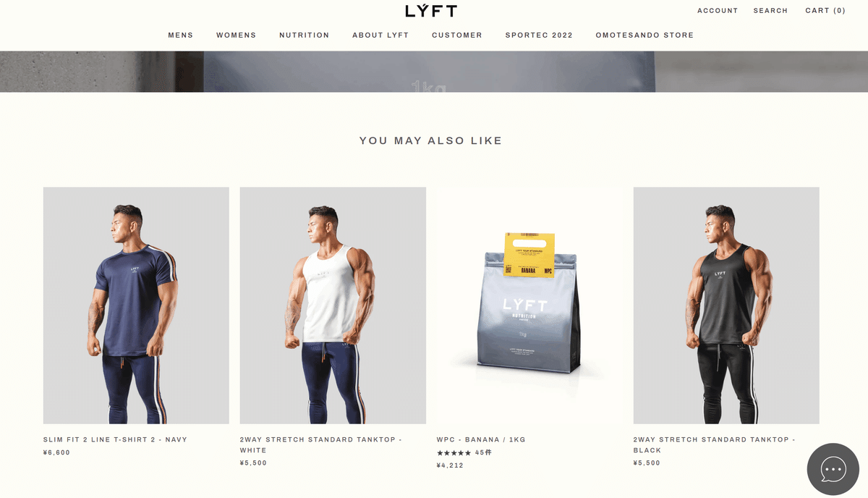Open Slim Fit 2 Line T-Shirt 2 - Navy title
Viewport: 868px width, 498px height.
(x=116, y=439)
